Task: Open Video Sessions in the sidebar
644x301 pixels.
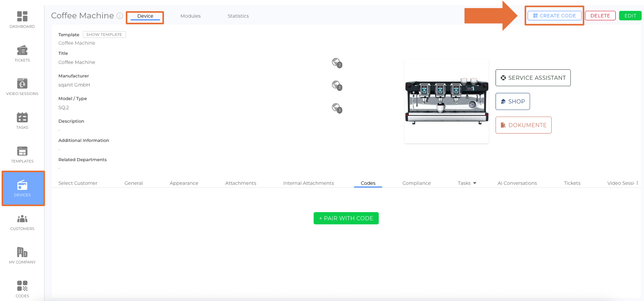Action: pyautogui.click(x=22, y=87)
